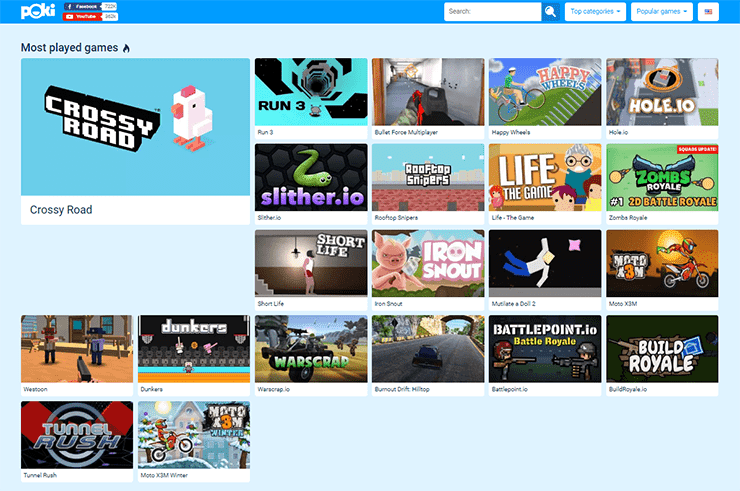Expand the Top categories dropdown
This screenshot has width=740, height=491.
pos(595,11)
